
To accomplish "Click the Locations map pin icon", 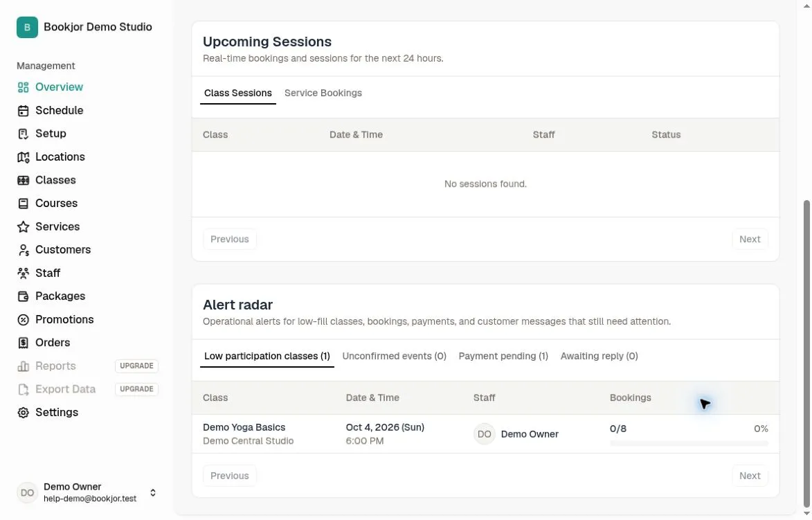I will tap(23, 157).
